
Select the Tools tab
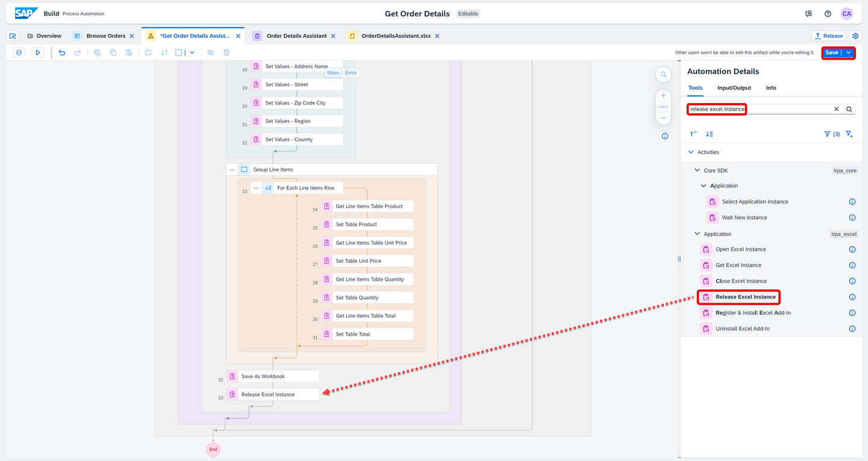[695, 88]
